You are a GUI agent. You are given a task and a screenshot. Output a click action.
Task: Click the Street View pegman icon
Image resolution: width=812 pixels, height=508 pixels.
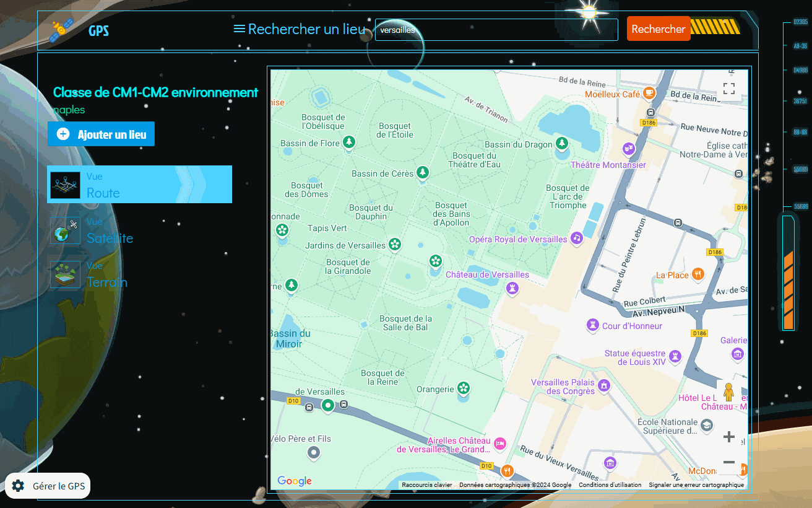[x=728, y=393]
